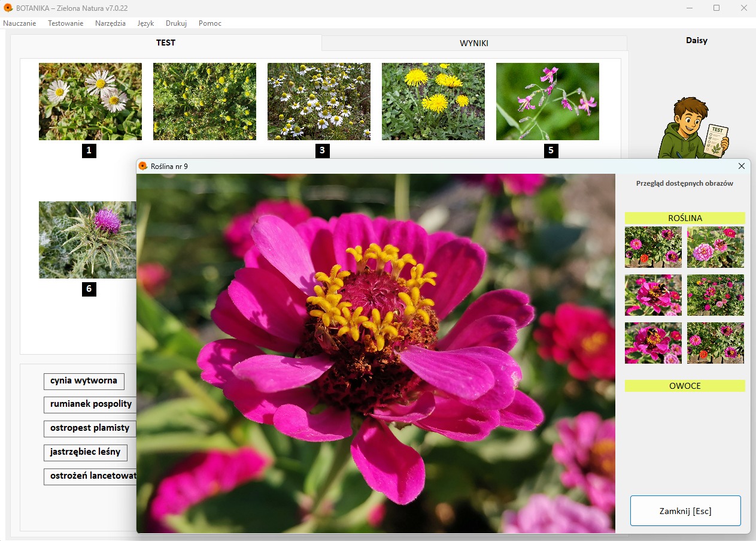Image resolution: width=756 pixels, height=541 pixels.
Task: Open thistle photo number 6
Action: coord(87,240)
